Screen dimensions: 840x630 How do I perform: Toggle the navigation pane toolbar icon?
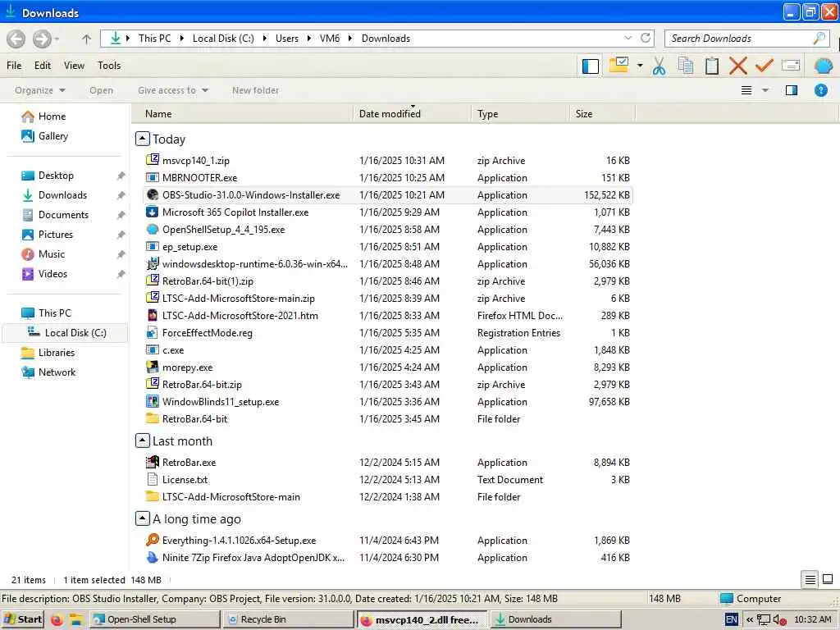click(x=591, y=66)
